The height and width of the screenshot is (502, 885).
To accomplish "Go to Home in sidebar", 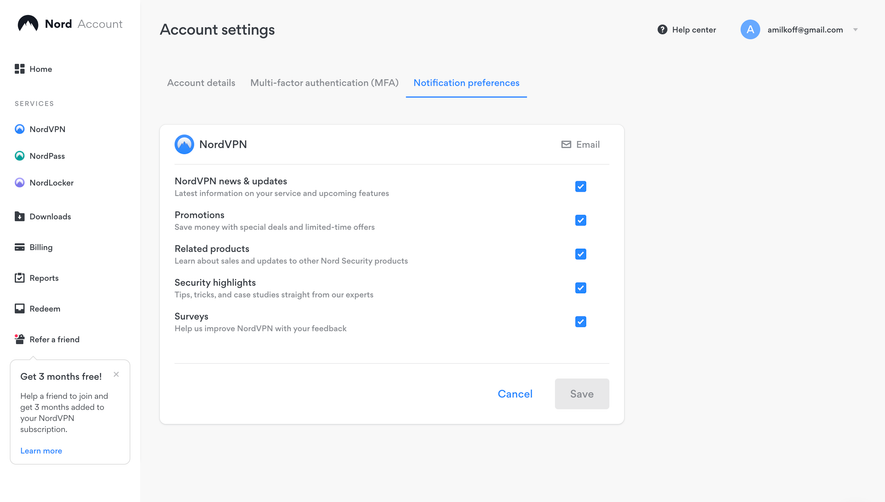I will click(41, 69).
